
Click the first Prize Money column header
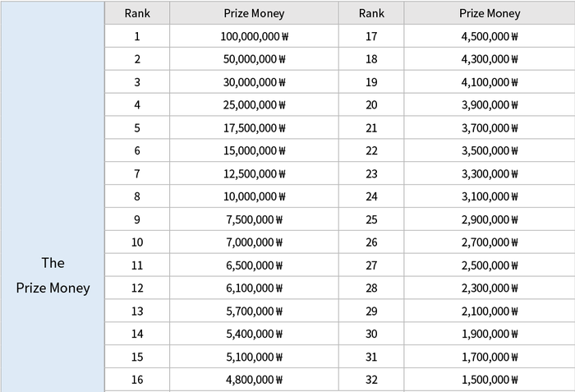[x=253, y=13]
